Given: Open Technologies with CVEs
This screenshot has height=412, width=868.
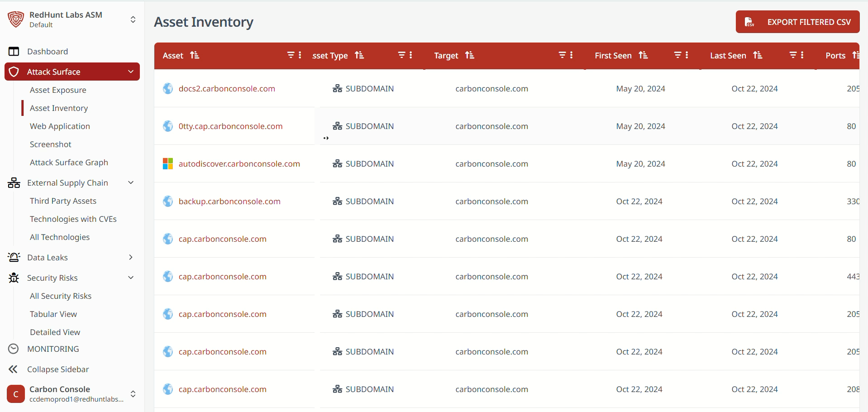Looking at the screenshot, I should click(73, 219).
